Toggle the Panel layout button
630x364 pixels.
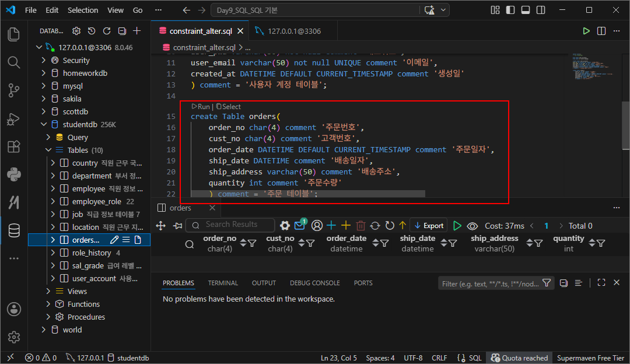(526, 10)
